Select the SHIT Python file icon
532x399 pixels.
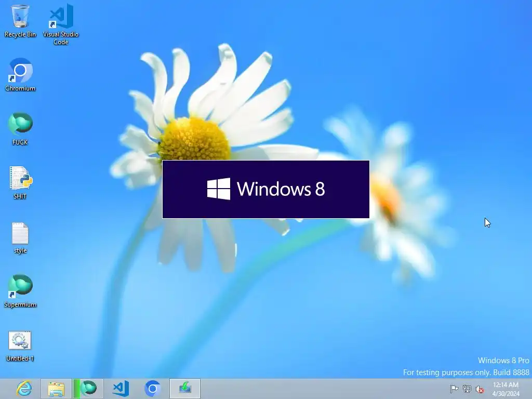coord(20,183)
